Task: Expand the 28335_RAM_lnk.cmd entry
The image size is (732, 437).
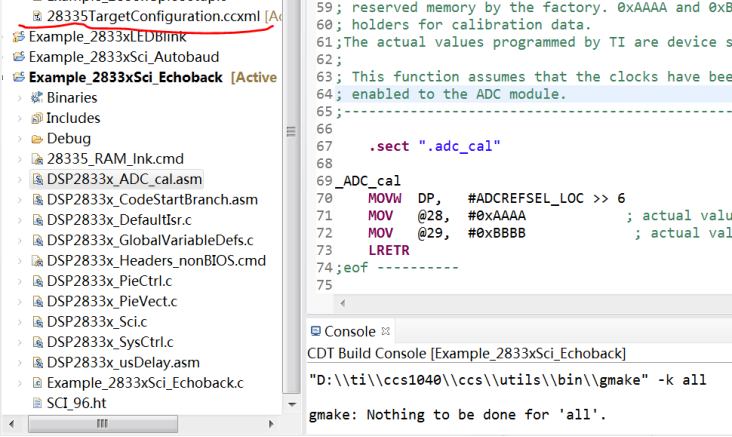Action: click(x=20, y=159)
